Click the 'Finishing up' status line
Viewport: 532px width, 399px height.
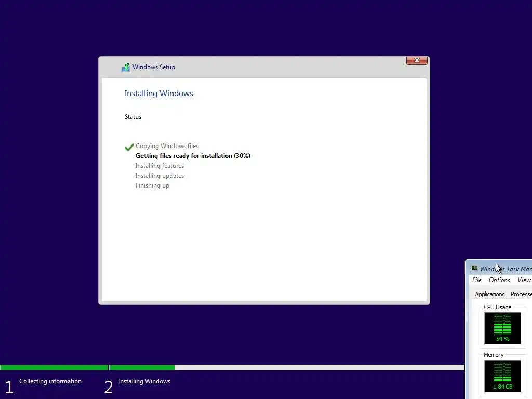click(x=152, y=185)
